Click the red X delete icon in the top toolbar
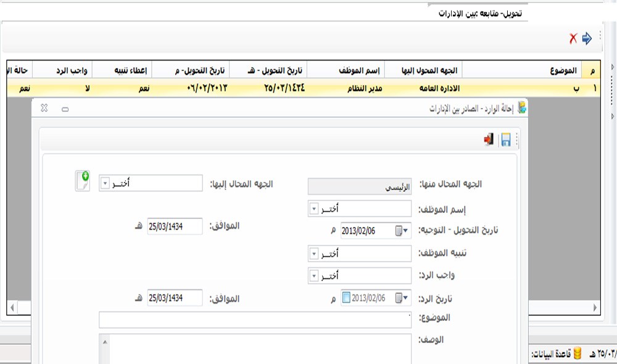 click(573, 37)
